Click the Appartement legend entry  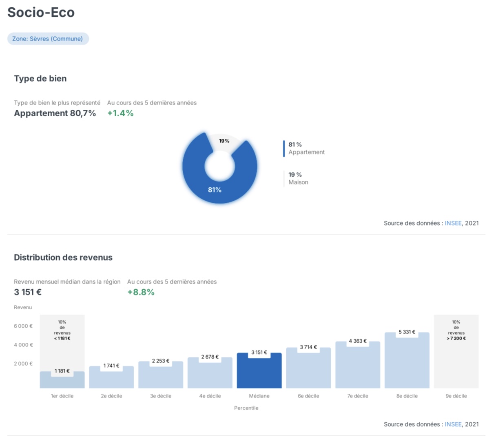(x=306, y=149)
